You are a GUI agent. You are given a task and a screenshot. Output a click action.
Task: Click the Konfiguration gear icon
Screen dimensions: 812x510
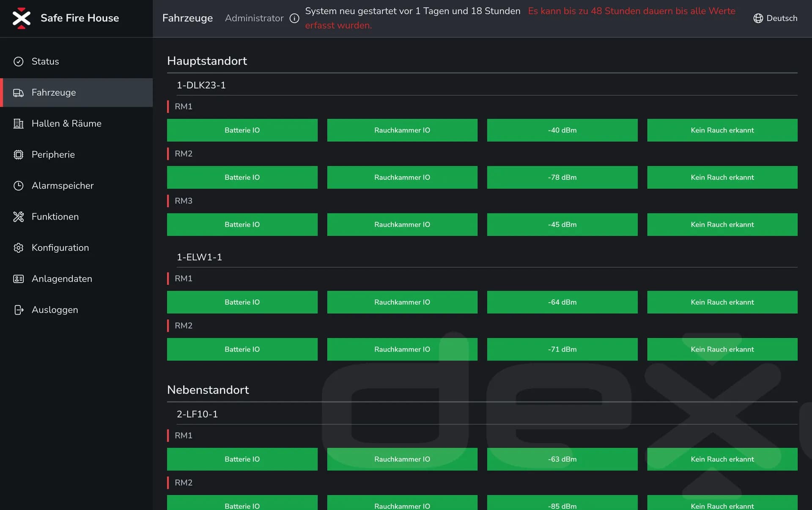point(18,248)
